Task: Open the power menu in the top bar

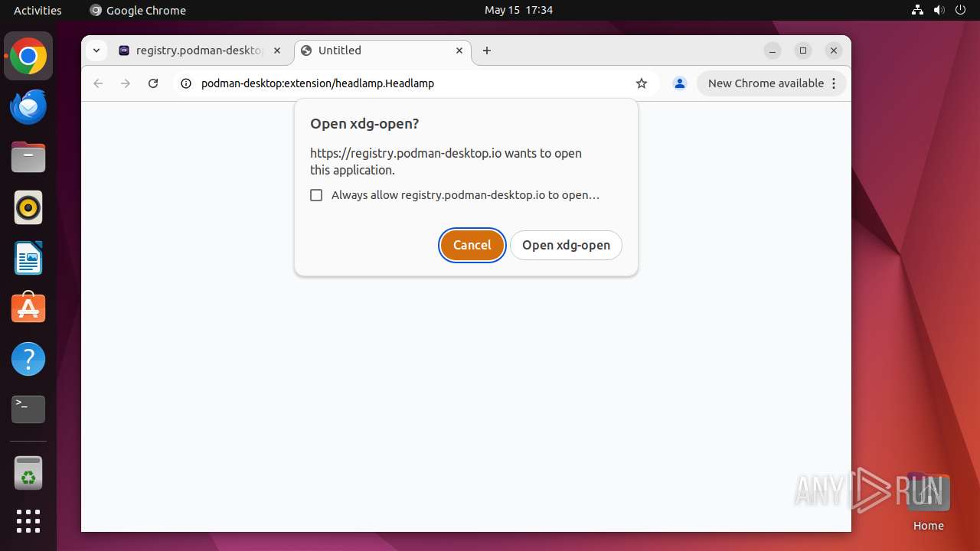Action: [x=960, y=10]
